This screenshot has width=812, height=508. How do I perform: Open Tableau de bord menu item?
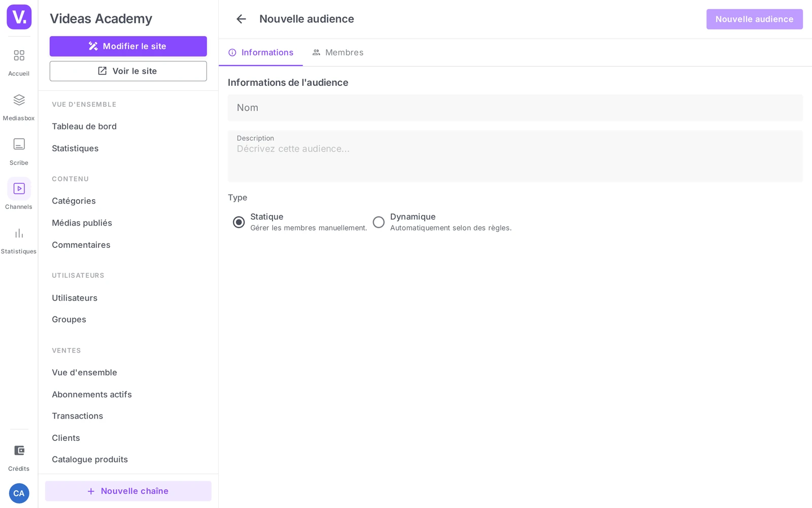click(x=84, y=126)
